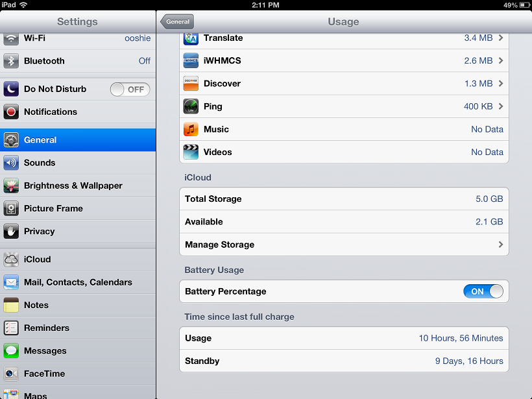This screenshot has width=532, height=399.
Task: Tap the Usage 10 Hours, 56 Minutes value
Action: coord(461,338)
